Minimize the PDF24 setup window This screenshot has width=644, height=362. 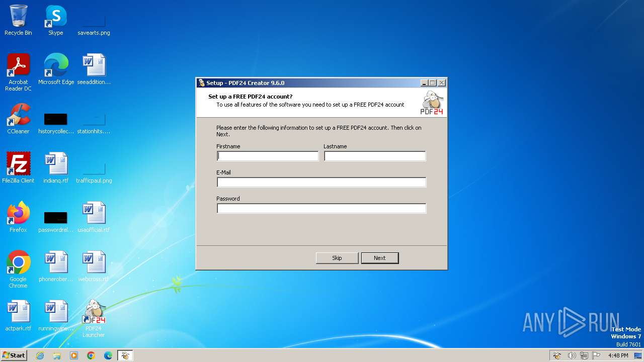(424, 83)
